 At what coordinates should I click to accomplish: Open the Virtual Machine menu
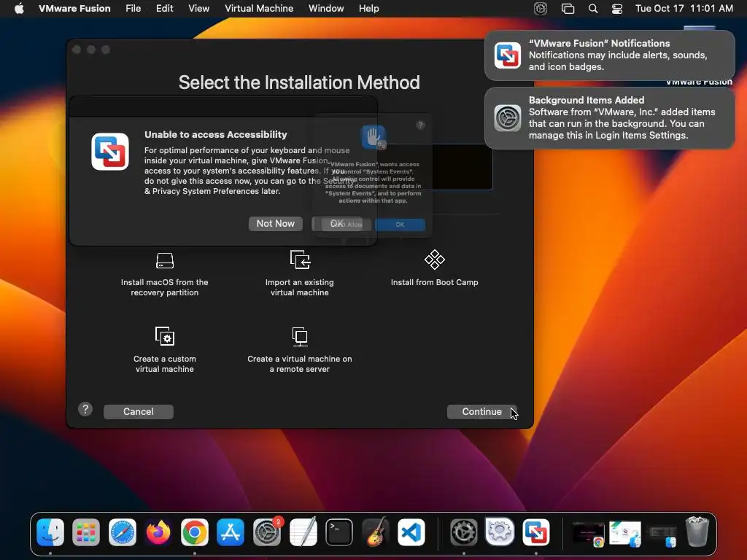259,9
